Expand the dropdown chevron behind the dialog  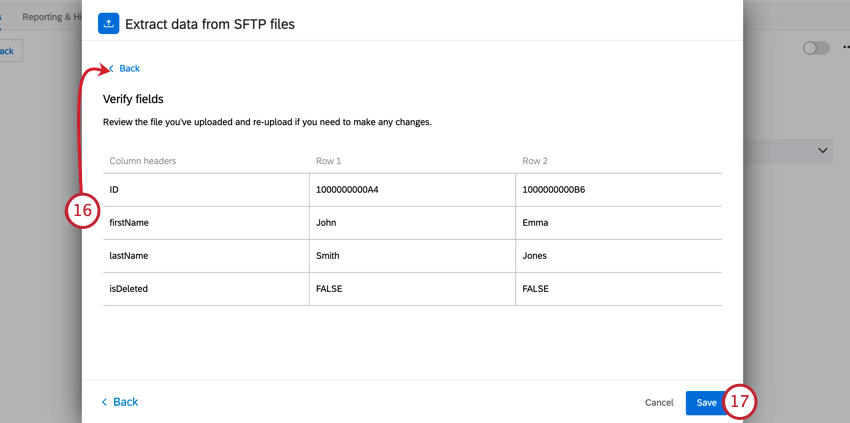click(822, 150)
